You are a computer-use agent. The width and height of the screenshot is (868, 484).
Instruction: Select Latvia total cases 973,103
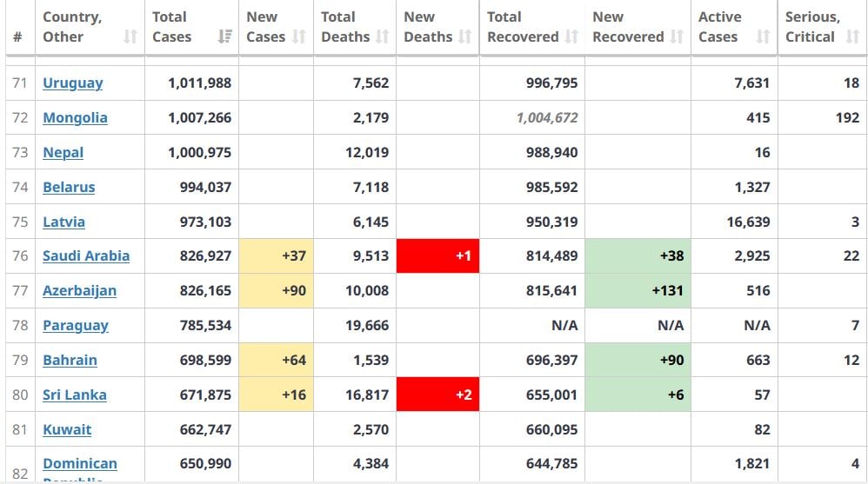click(x=205, y=222)
